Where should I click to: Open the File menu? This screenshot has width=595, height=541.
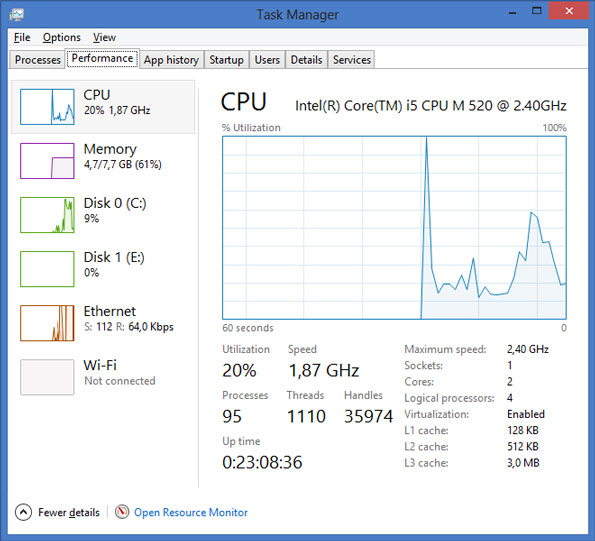[x=22, y=38]
